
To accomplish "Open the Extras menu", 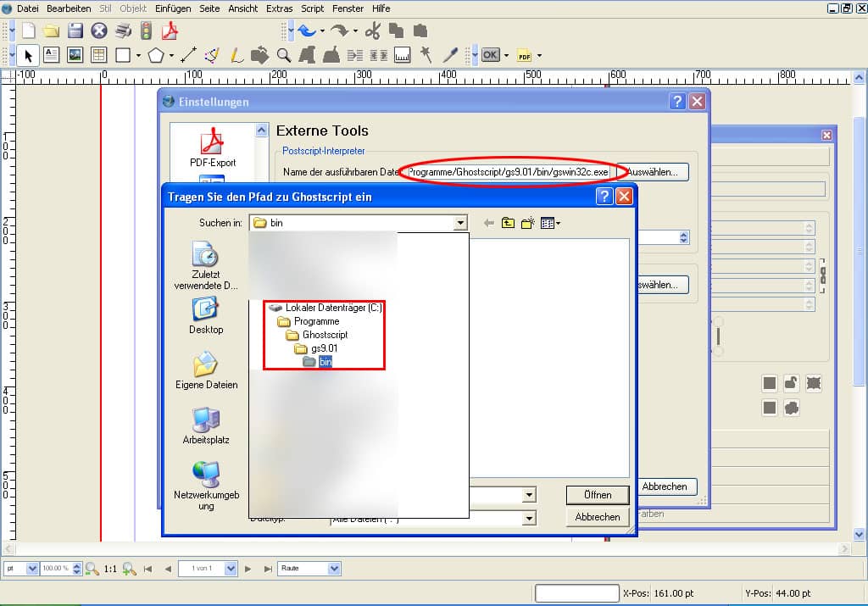I will (x=279, y=8).
